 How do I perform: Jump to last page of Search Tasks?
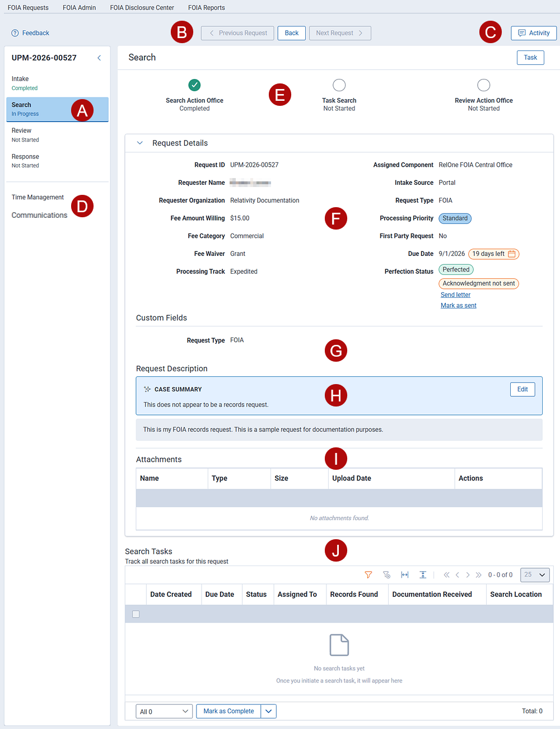pyautogui.click(x=479, y=575)
